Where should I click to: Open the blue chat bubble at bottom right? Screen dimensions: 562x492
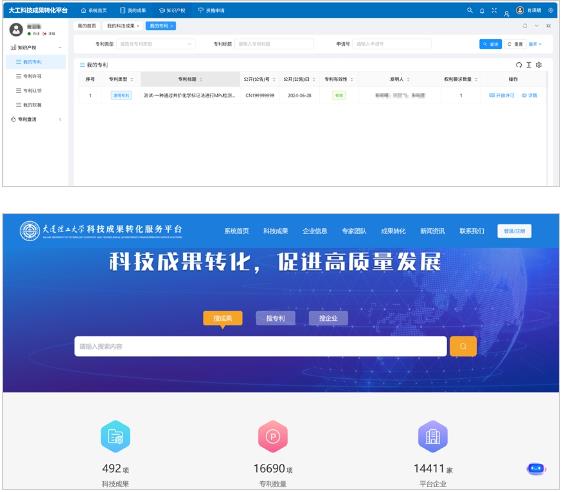pyautogui.click(x=536, y=468)
